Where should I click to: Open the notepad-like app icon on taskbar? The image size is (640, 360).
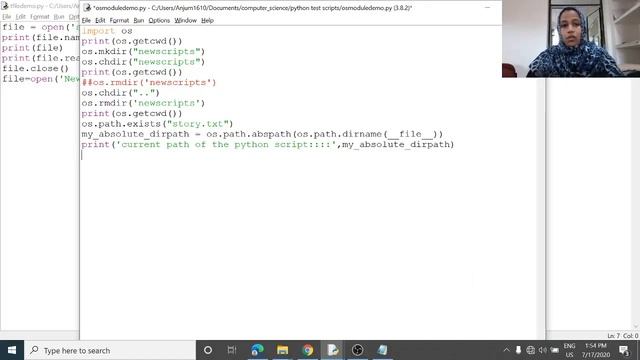tap(382, 350)
